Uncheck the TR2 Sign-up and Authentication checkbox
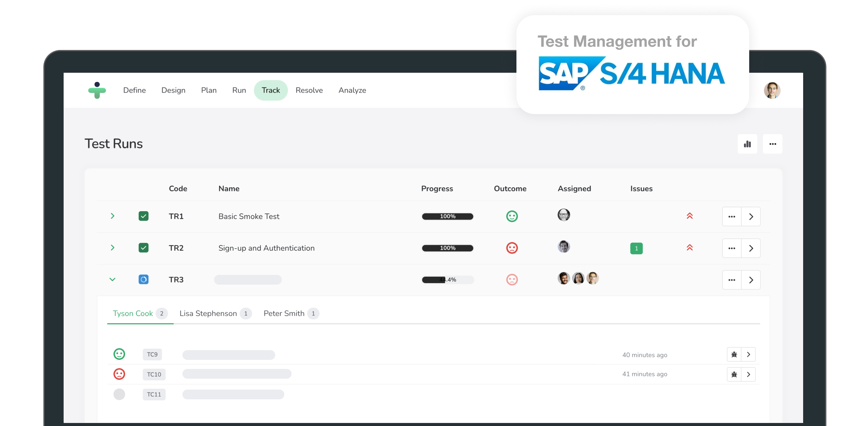The width and height of the screenshot is (868, 426). click(x=144, y=248)
